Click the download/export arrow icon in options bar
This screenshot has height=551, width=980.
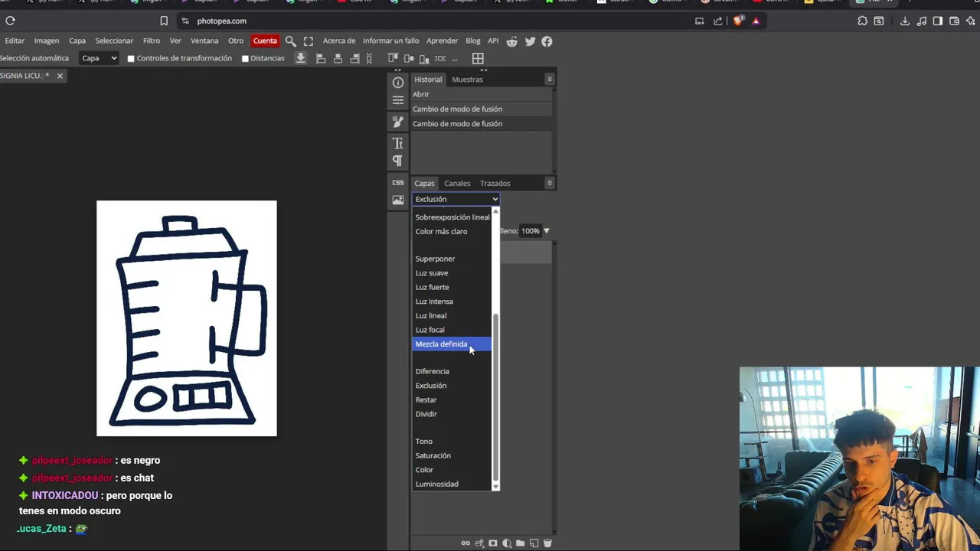point(301,58)
